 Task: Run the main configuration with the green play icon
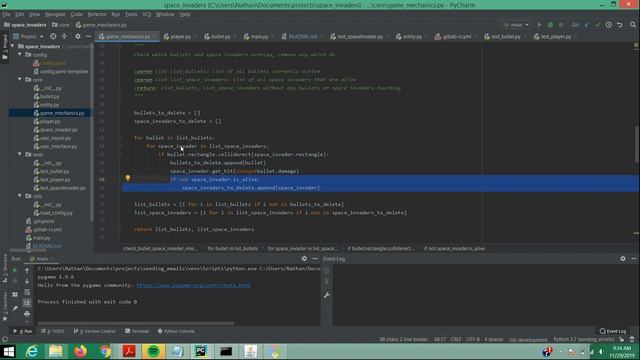539,25
